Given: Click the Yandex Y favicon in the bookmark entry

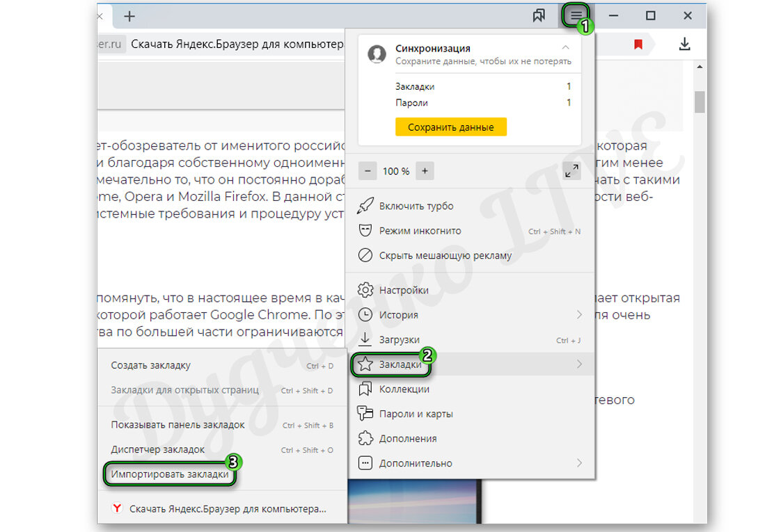Looking at the screenshot, I should (x=117, y=508).
